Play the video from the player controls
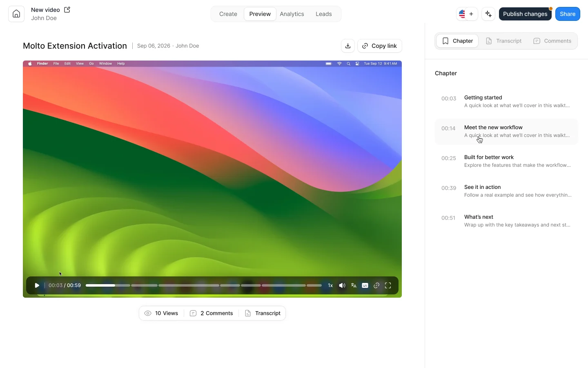Image resolution: width=588 pixels, height=368 pixels. pos(37,285)
